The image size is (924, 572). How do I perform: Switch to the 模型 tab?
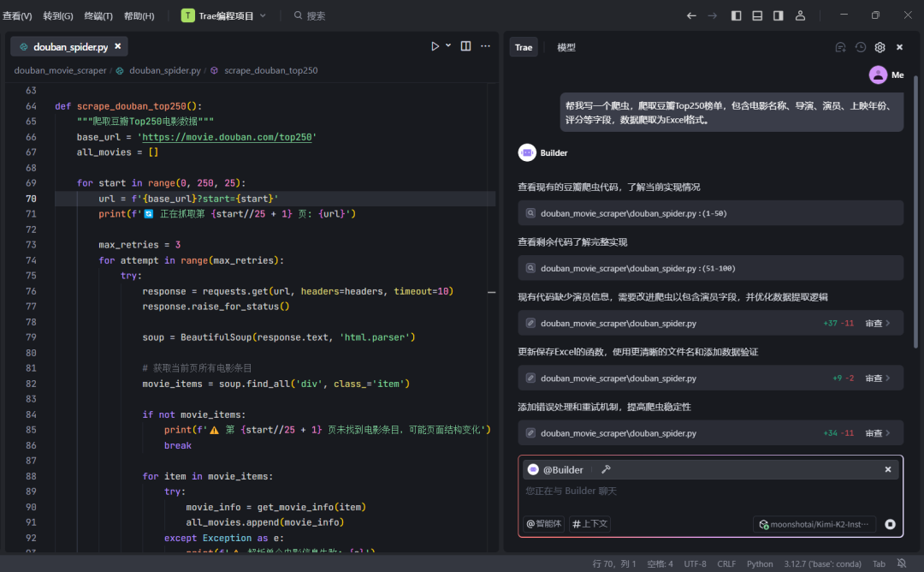[566, 47]
